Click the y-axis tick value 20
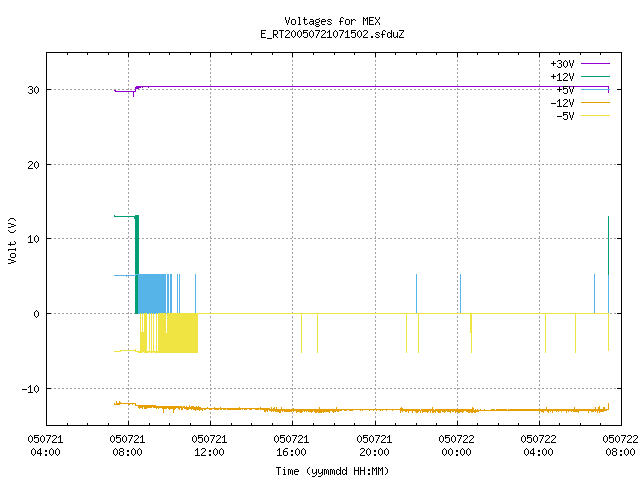Viewport: 640px width, 480px height. coord(33,165)
